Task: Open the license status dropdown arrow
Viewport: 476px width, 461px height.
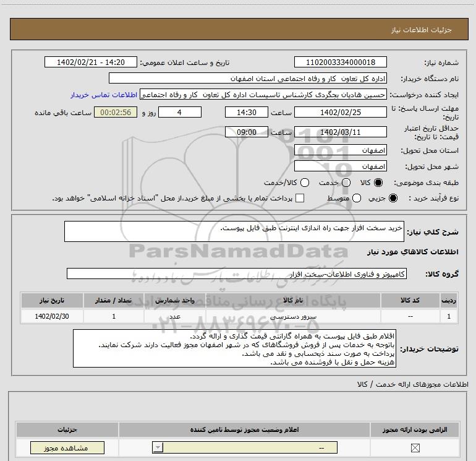Action: (158, 447)
